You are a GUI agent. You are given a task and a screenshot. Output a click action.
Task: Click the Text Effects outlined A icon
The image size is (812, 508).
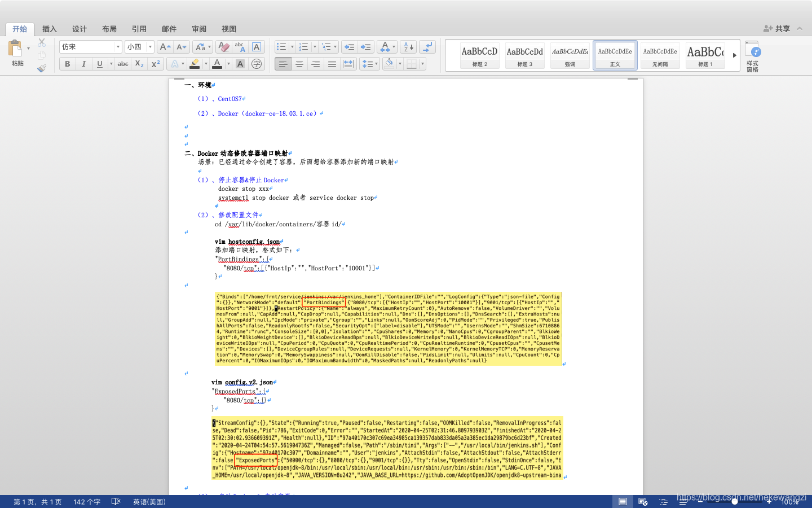tap(175, 64)
